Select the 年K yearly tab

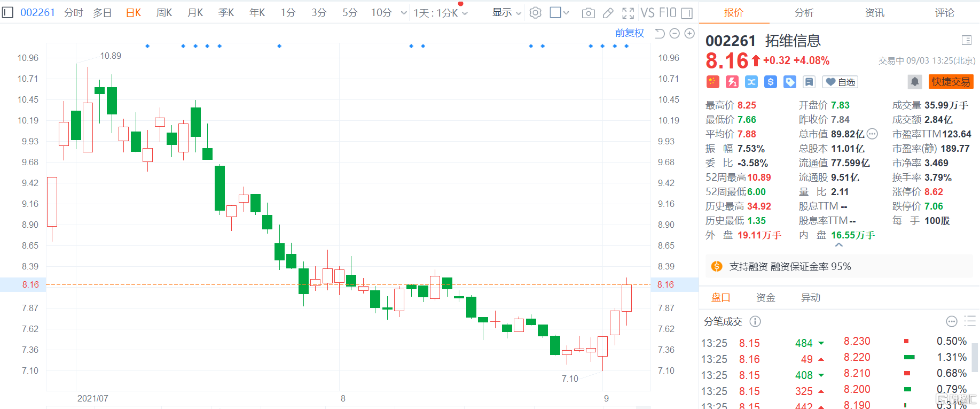(257, 13)
